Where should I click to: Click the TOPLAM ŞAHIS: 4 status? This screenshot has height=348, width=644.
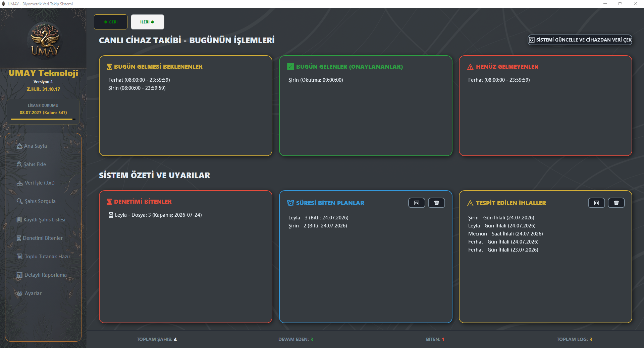pos(157,339)
